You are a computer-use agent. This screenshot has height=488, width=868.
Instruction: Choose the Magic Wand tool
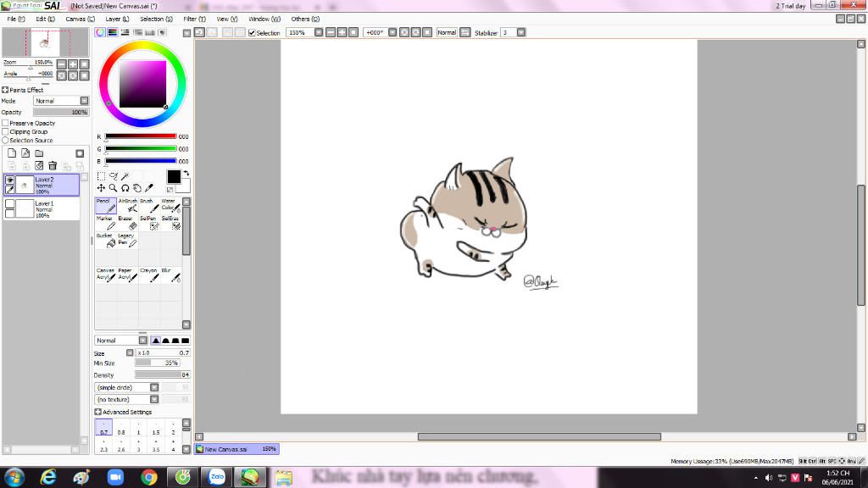[125, 176]
